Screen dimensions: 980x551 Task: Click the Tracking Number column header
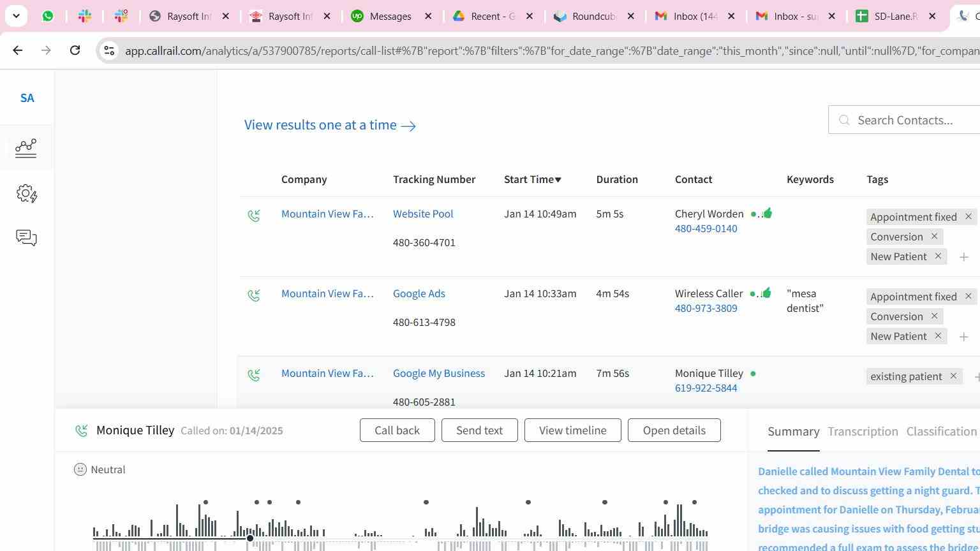click(434, 179)
